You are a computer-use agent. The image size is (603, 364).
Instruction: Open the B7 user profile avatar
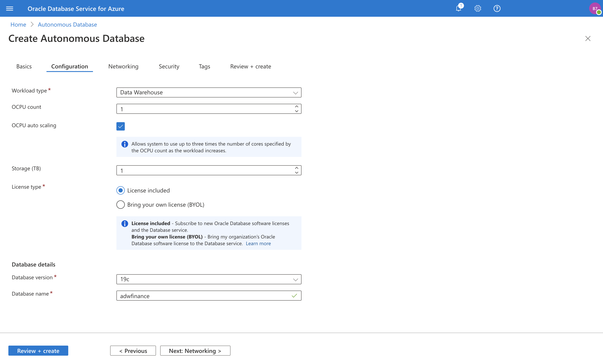click(x=594, y=9)
